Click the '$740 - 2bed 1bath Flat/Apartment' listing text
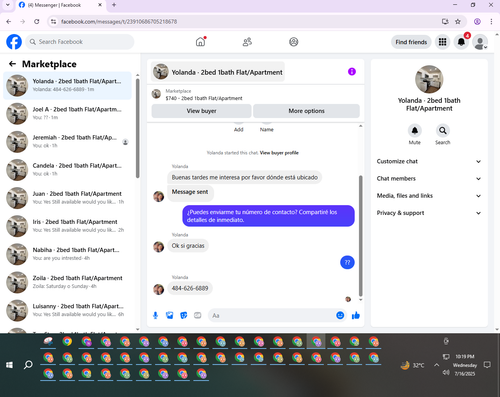This screenshot has width=500, height=397. tap(204, 98)
